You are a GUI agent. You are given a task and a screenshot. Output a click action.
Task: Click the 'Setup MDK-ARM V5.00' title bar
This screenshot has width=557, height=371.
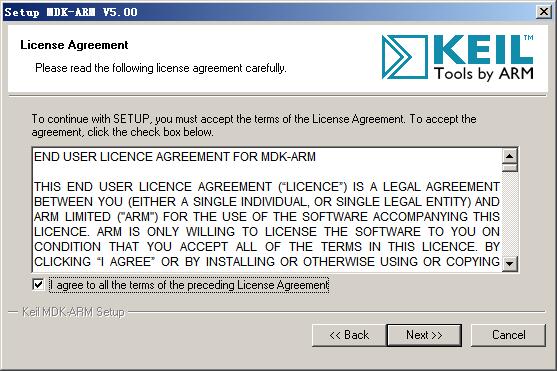[x=71, y=12]
